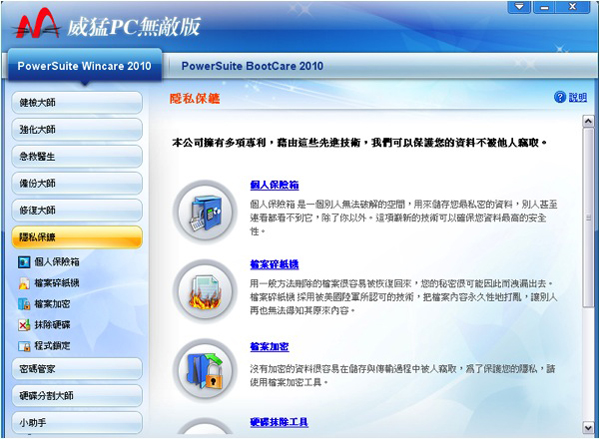Click the large personal safe icon
Viewport: 600px width, 439px height.
coord(205,212)
